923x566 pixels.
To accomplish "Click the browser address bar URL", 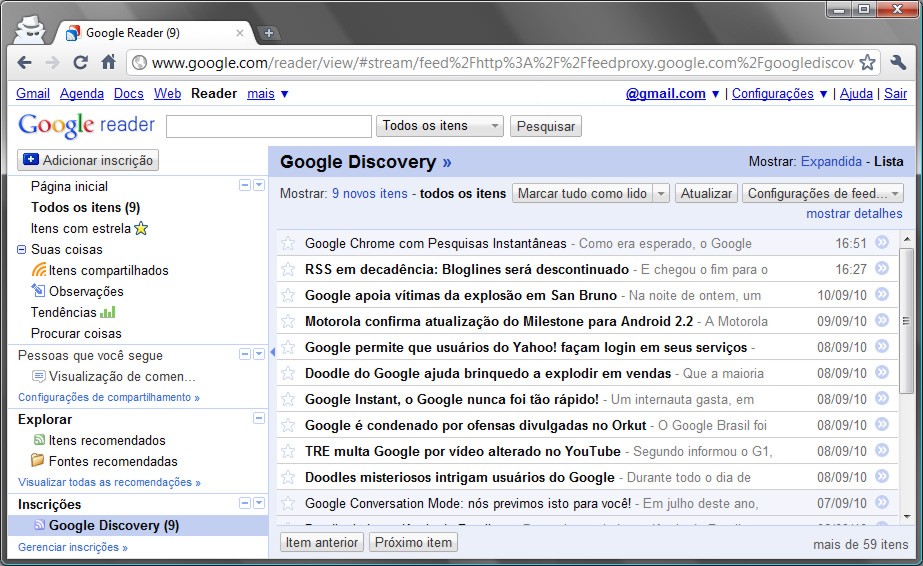I will pyautogui.click(x=502, y=62).
